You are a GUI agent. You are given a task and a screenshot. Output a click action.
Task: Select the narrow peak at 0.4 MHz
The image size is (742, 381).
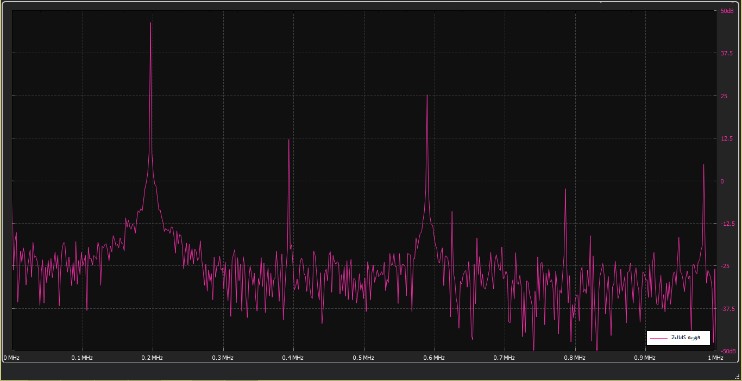click(x=288, y=140)
